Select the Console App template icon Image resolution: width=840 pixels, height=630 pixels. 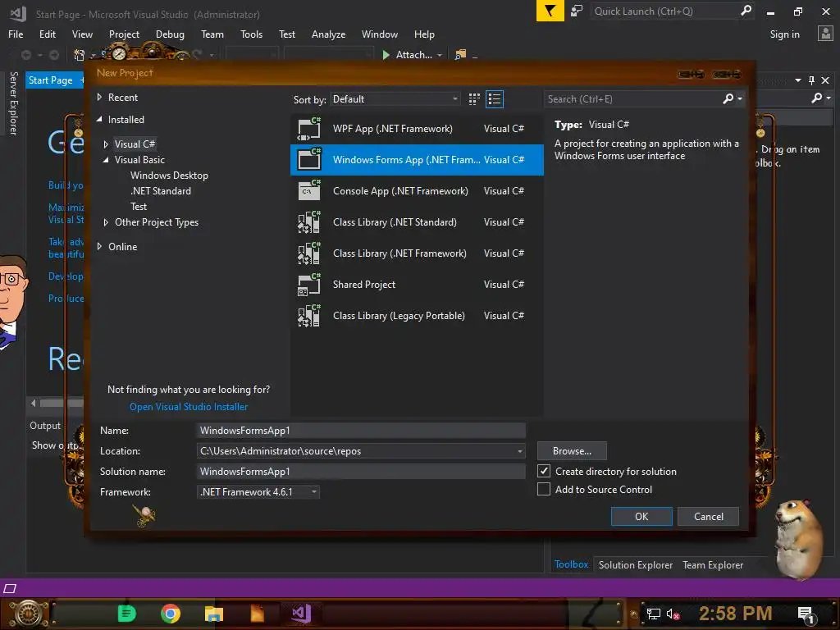pyautogui.click(x=308, y=190)
